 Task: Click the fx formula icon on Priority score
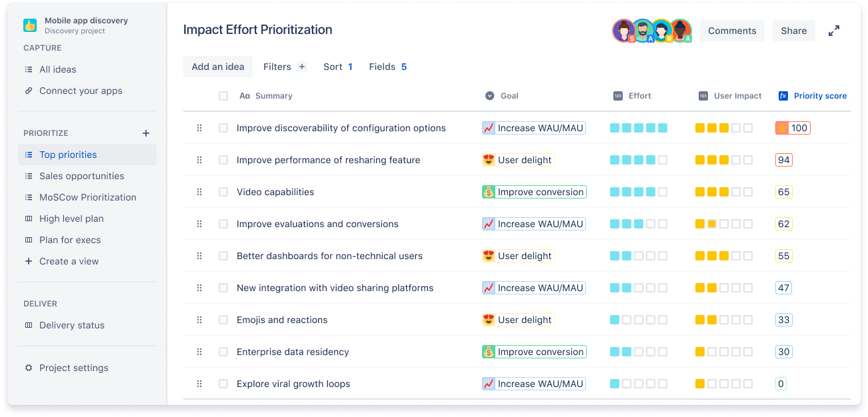coord(783,95)
